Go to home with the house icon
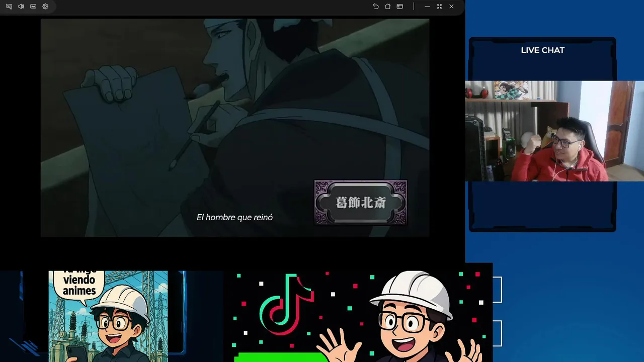The height and width of the screenshot is (362, 644). click(387, 7)
